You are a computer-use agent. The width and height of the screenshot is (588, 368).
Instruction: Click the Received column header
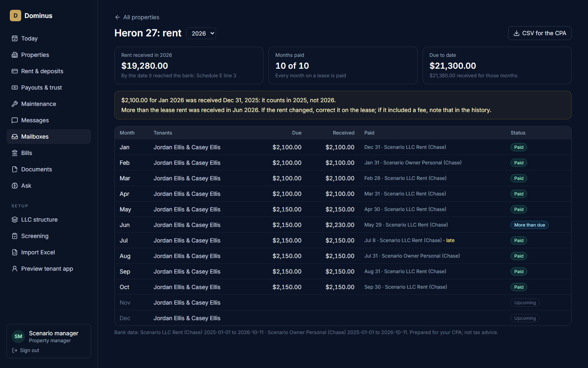(x=343, y=133)
